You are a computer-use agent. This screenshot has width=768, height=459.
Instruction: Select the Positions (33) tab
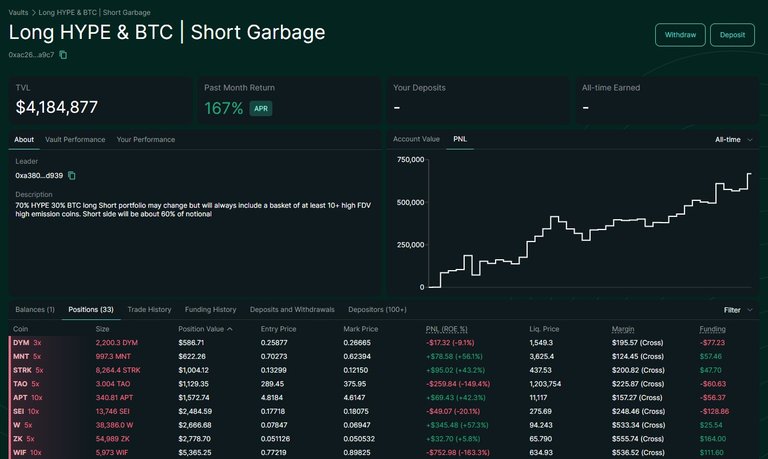pyautogui.click(x=91, y=310)
